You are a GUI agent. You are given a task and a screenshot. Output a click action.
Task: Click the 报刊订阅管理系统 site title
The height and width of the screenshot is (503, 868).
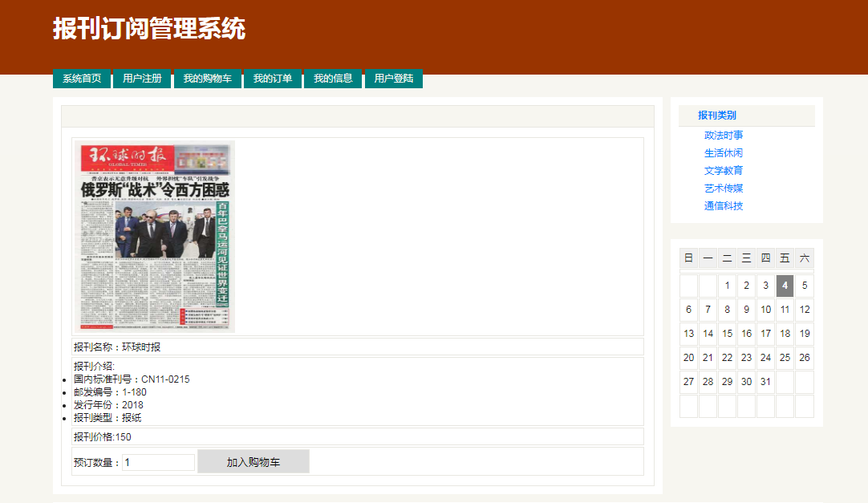point(149,28)
